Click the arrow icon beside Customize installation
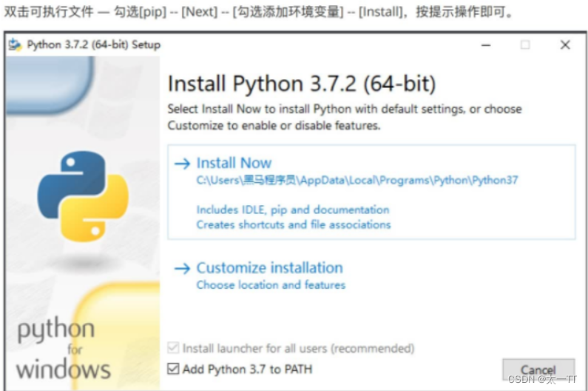This screenshot has height=391, width=588. point(182,268)
